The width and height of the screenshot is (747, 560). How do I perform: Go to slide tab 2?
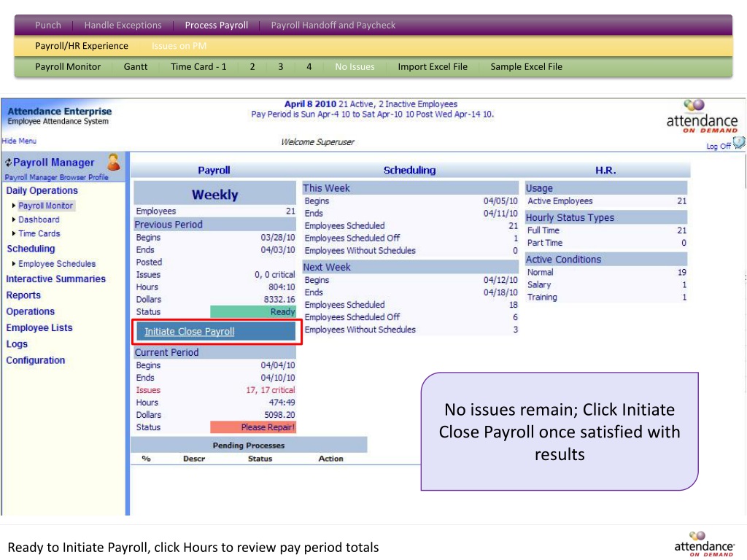pos(252,66)
